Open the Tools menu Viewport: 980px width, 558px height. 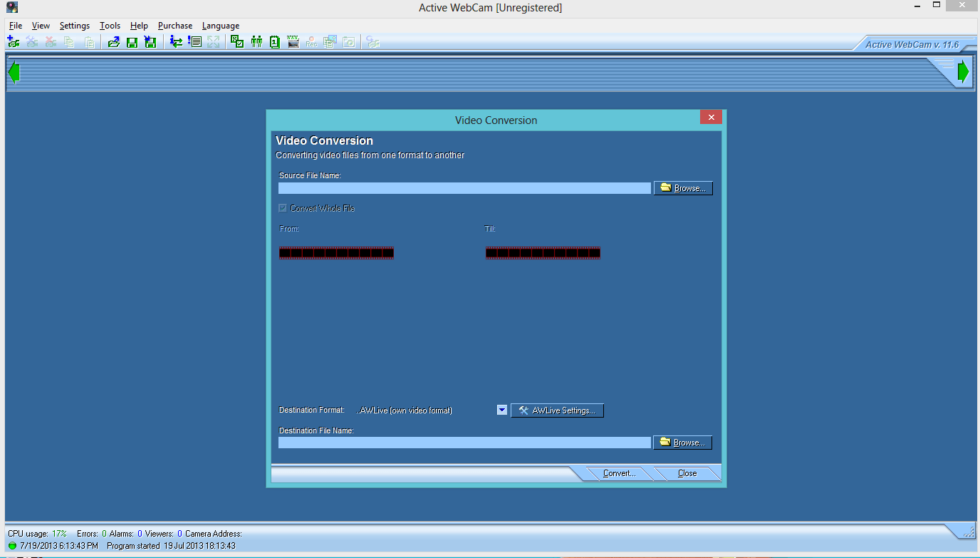pyautogui.click(x=109, y=26)
